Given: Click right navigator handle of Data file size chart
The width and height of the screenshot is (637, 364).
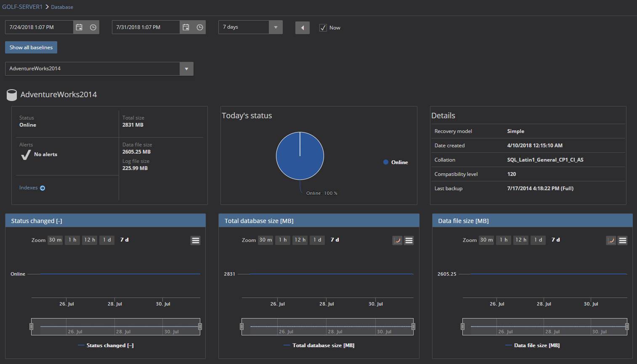Looking at the screenshot, I should click(627, 327).
